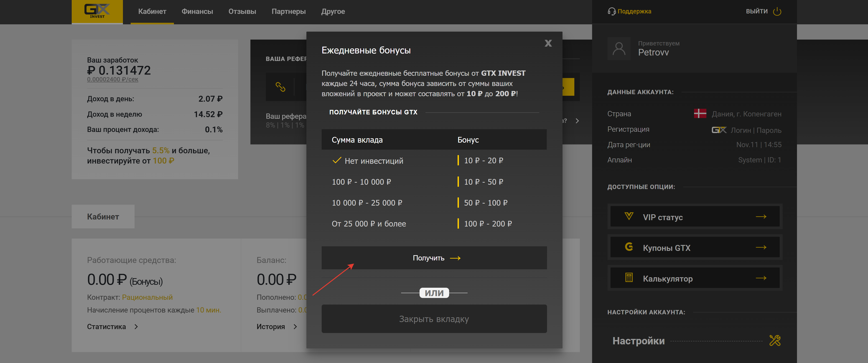Image resolution: width=868 pixels, height=363 pixels.
Task: Click the Поддержка support link
Action: [634, 11]
